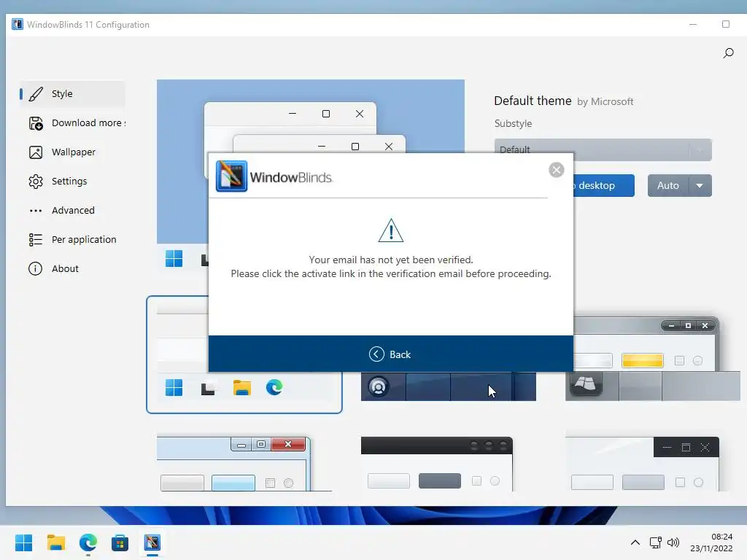Show hidden system tray icons
Image resolution: width=747 pixels, height=560 pixels.
635,542
